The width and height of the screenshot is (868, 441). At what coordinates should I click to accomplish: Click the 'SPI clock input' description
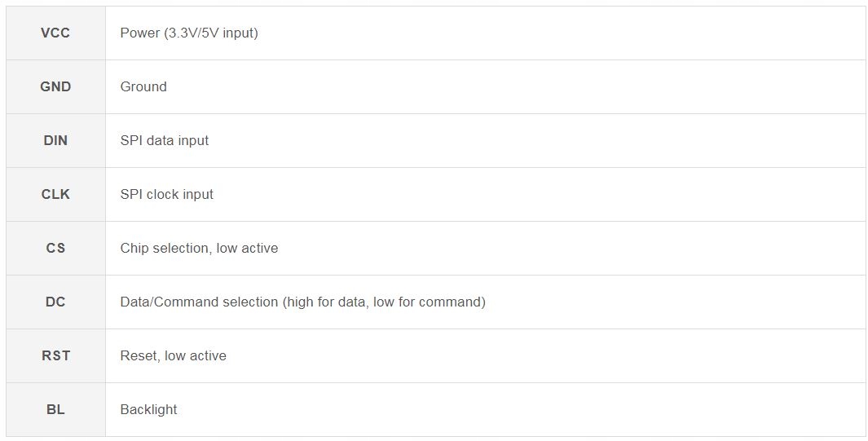[166, 195]
